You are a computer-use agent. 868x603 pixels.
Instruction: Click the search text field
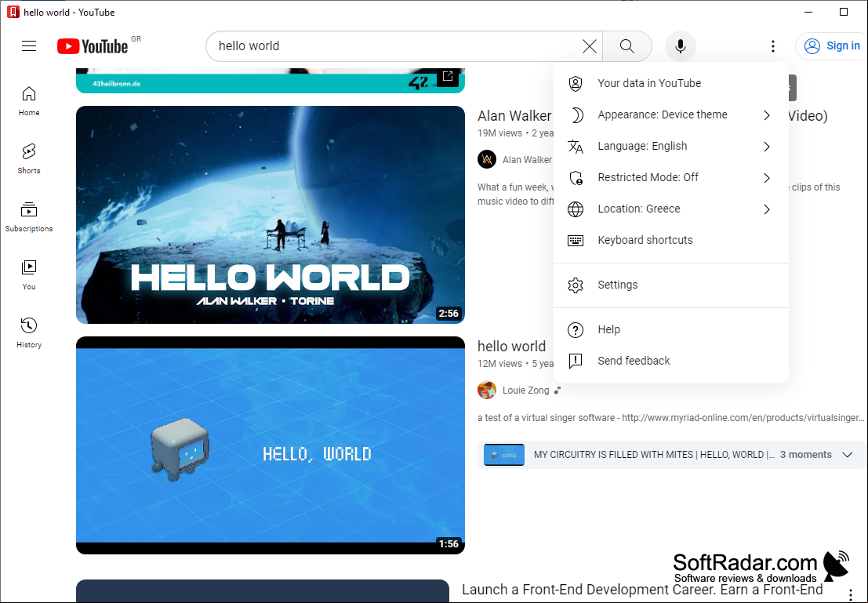(398, 46)
